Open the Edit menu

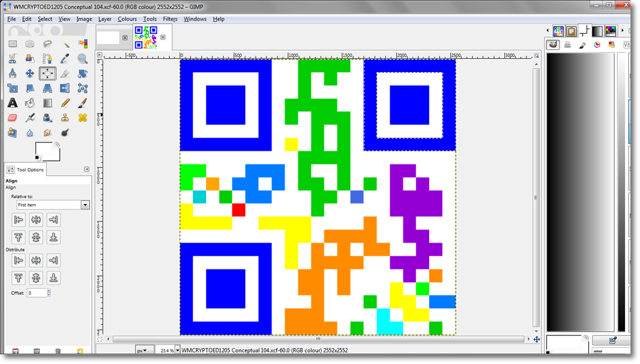(27, 19)
